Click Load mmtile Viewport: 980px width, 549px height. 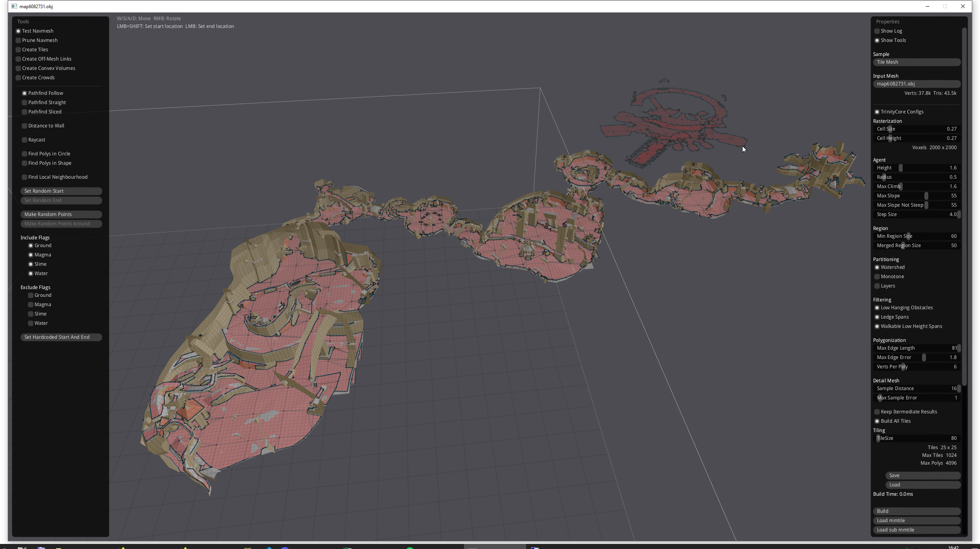coord(916,520)
